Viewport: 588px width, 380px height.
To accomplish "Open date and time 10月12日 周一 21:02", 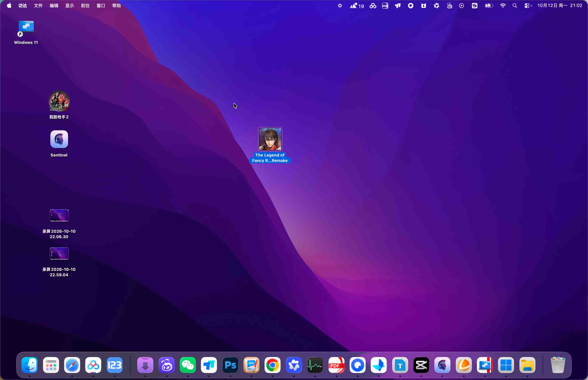I will pos(560,5).
